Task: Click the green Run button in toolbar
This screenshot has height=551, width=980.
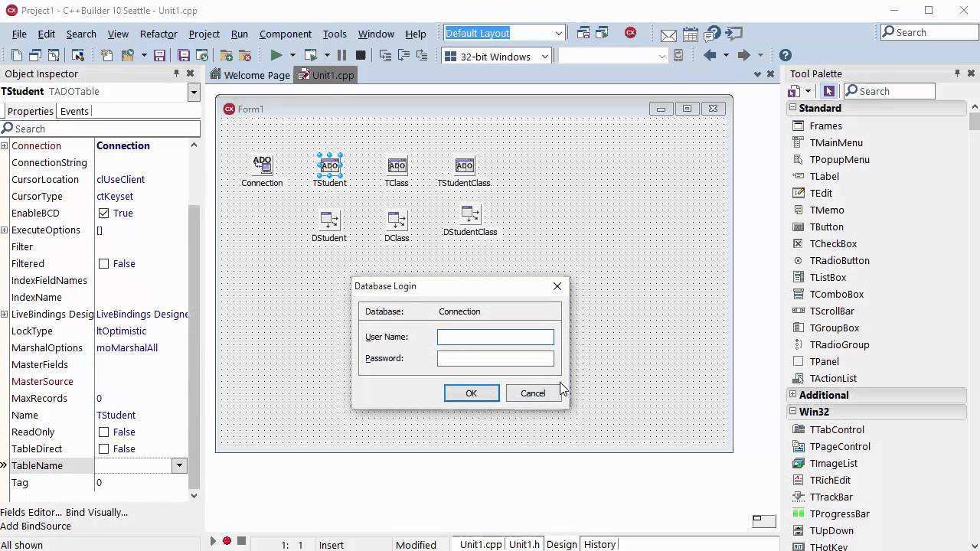Action: (x=276, y=55)
